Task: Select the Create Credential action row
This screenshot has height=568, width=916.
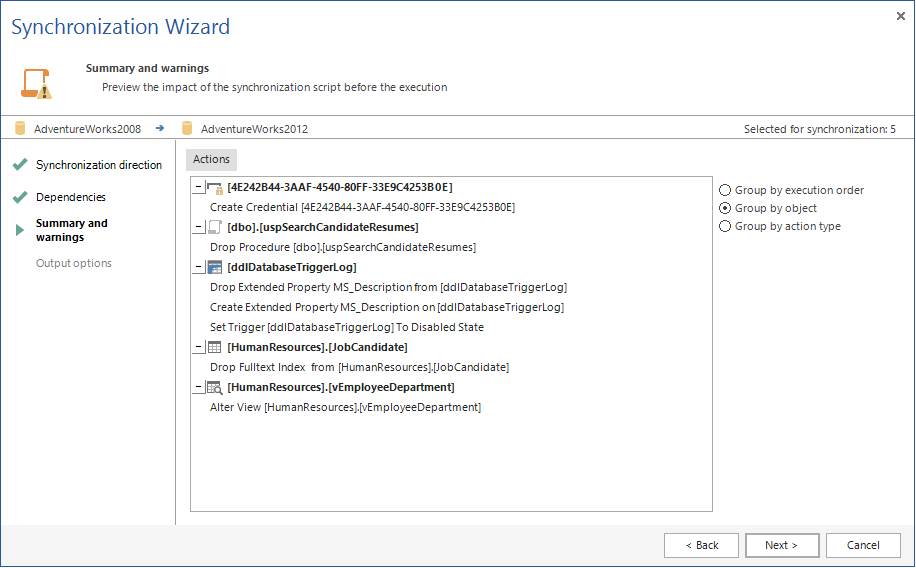Action: (x=362, y=207)
